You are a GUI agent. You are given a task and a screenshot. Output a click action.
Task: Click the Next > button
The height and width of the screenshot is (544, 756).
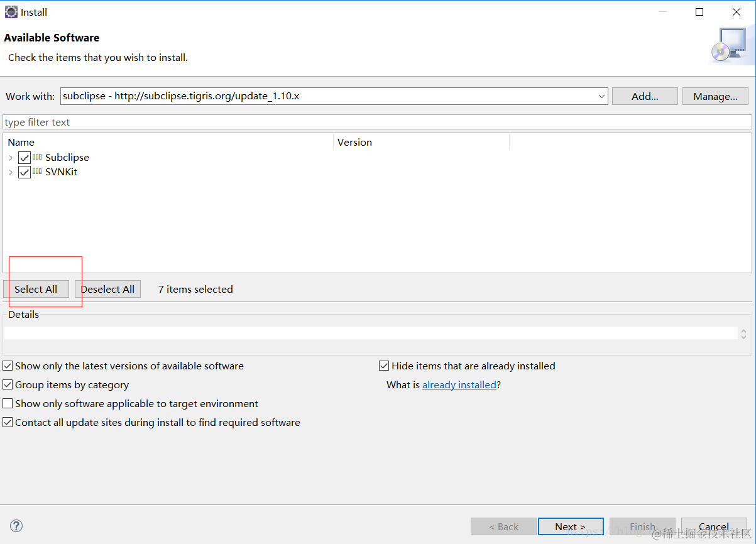coord(571,526)
